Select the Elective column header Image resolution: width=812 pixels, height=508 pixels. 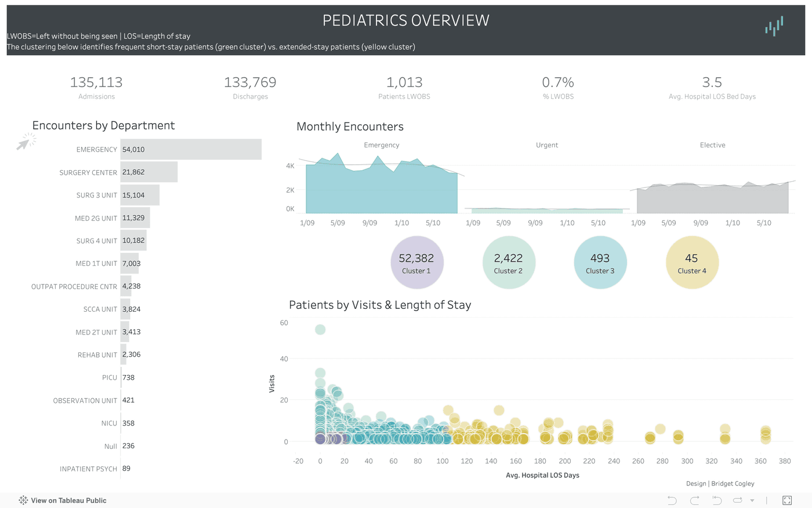click(712, 145)
